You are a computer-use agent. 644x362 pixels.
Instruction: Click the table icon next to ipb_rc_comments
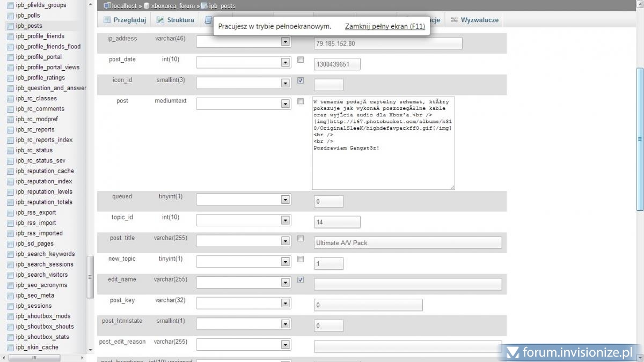click(x=10, y=109)
